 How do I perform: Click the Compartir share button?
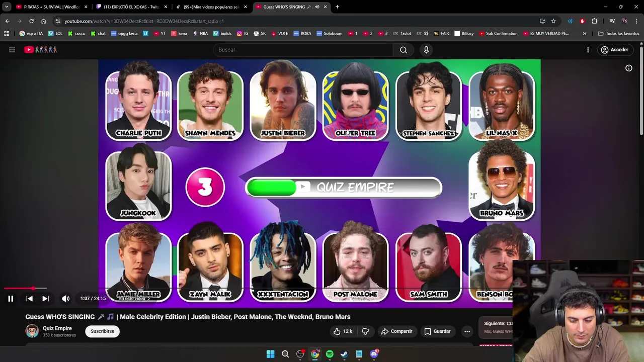coord(396,331)
